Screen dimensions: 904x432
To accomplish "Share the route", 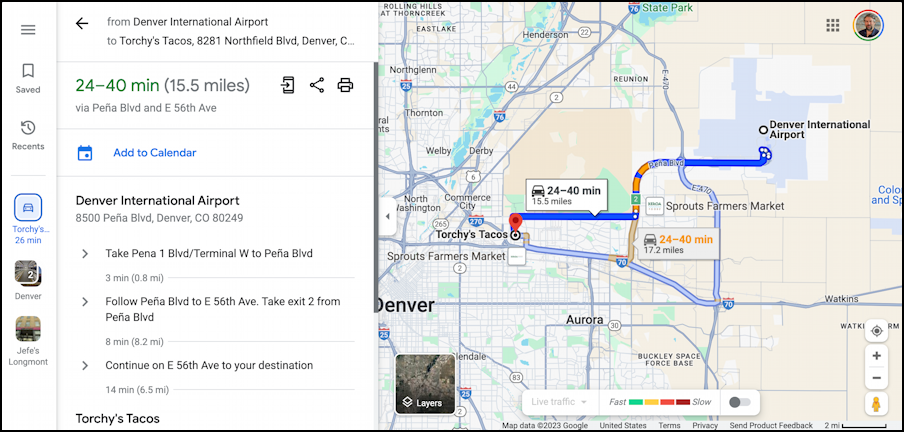I will pyautogui.click(x=317, y=85).
